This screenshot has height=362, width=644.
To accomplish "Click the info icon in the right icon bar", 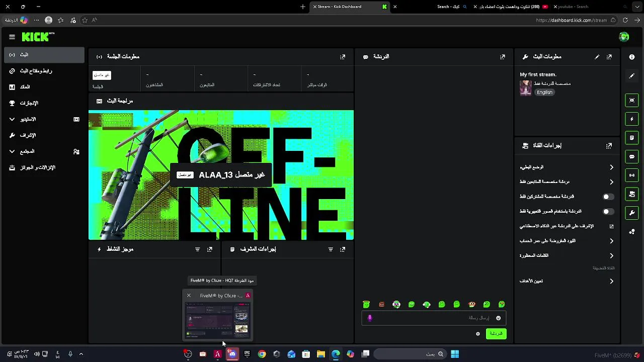I will click(x=632, y=57).
